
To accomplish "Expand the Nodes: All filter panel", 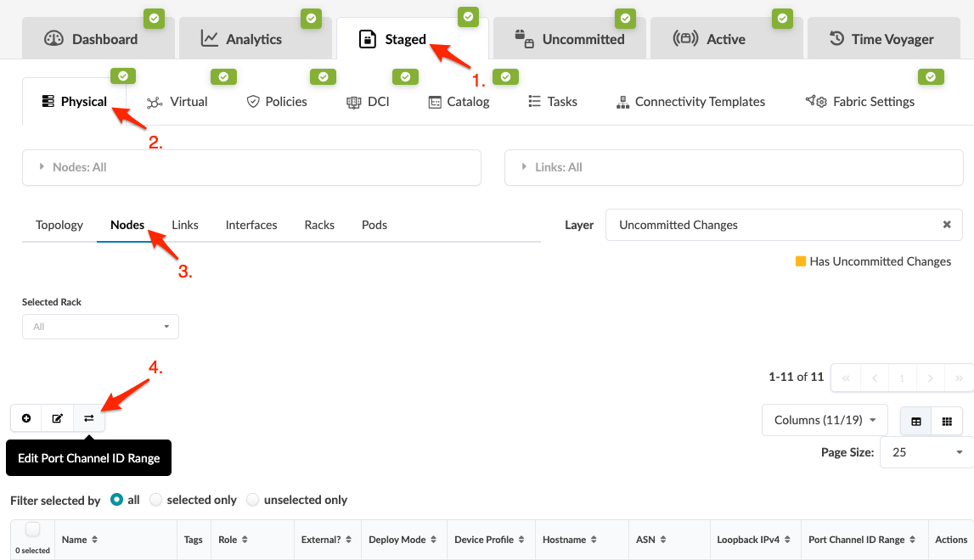I will click(x=251, y=167).
